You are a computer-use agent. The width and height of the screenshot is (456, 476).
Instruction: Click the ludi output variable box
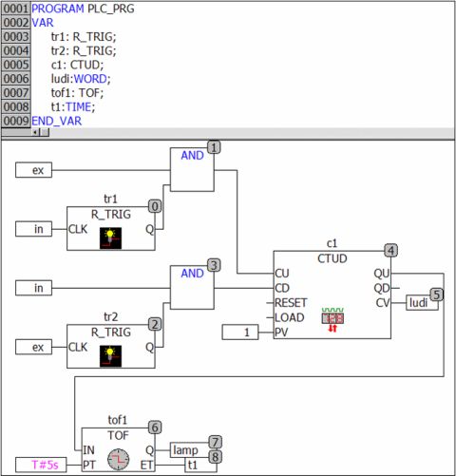coord(422,303)
